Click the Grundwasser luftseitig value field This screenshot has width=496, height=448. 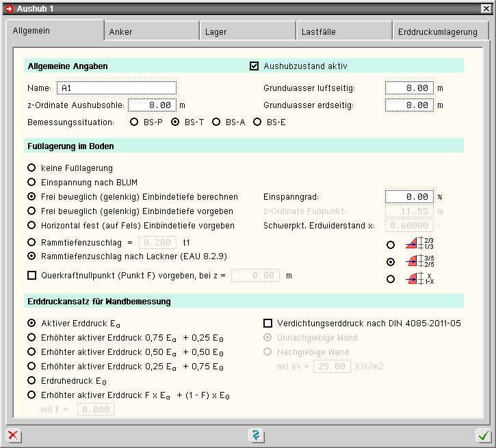click(x=409, y=88)
